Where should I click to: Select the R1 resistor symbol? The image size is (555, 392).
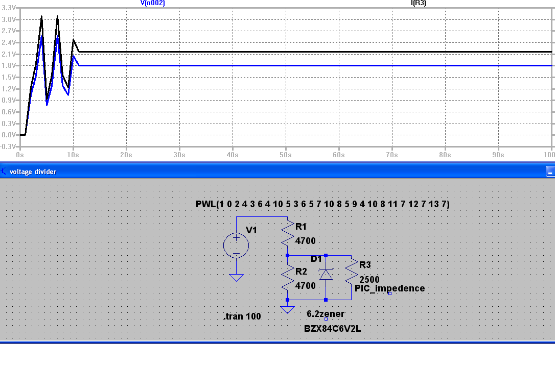point(288,233)
